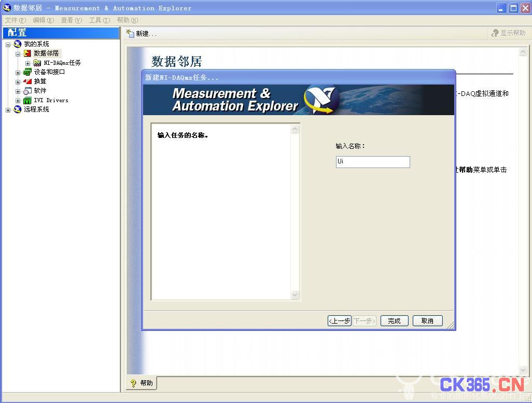The image size is (532, 403).
Task: Expand the 设备和接口 tree node
Action: [18, 73]
